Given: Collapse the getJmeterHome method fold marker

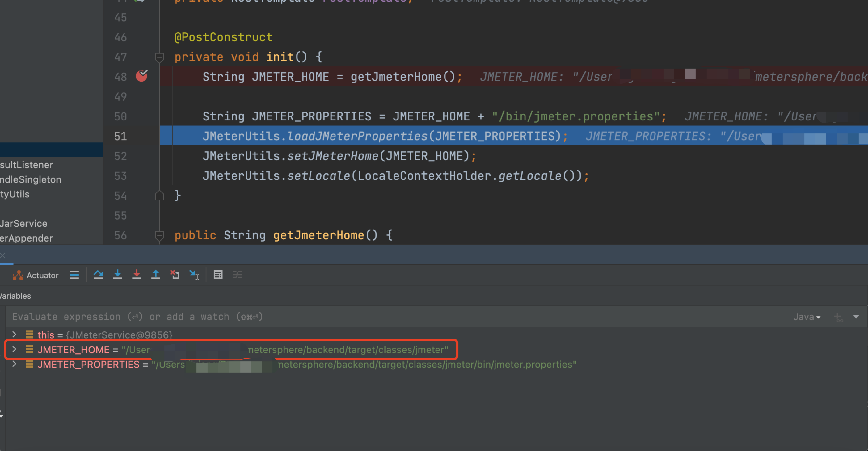Looking at the screenshot, I should click(x=159, y=235).
